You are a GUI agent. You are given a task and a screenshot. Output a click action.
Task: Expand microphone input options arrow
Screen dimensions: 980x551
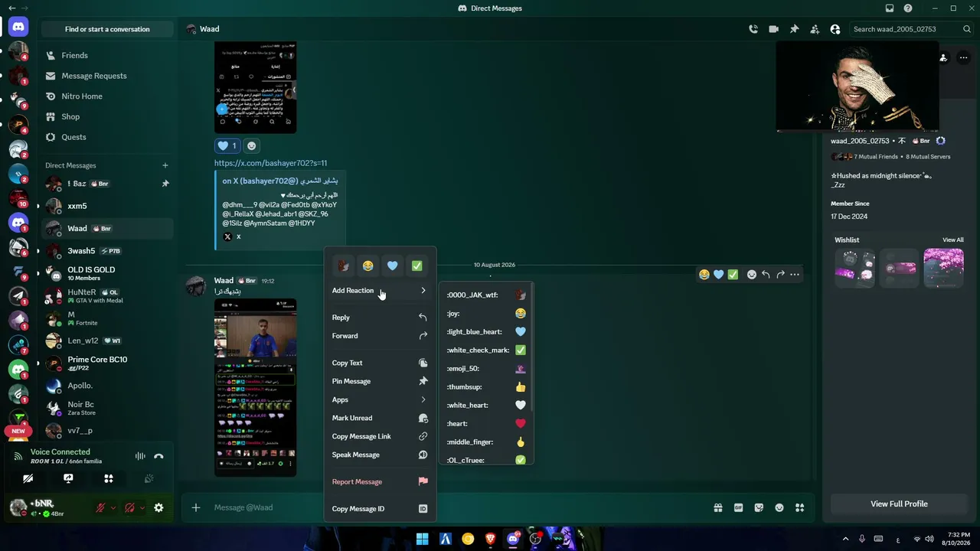click(x=113, y=507)
